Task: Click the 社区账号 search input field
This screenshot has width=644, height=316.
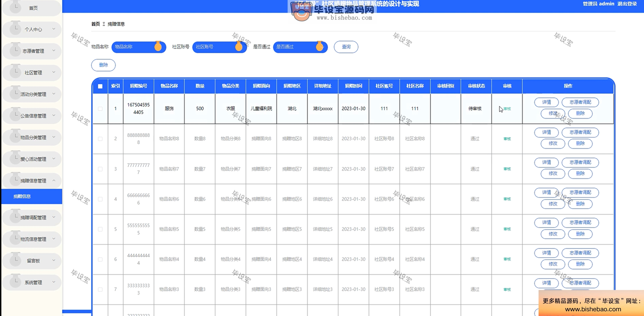Action: [x=219, y=47]
